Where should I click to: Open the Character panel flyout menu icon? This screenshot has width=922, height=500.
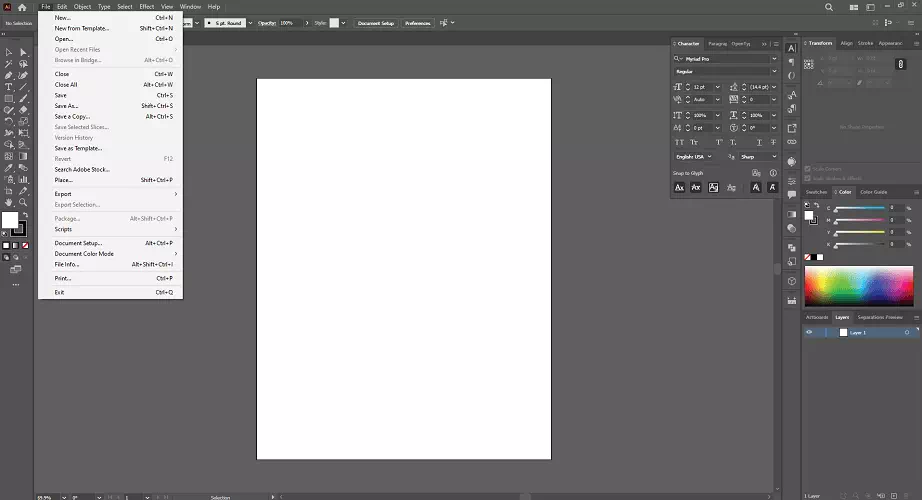pyautogui.click(x=776, y=44)
